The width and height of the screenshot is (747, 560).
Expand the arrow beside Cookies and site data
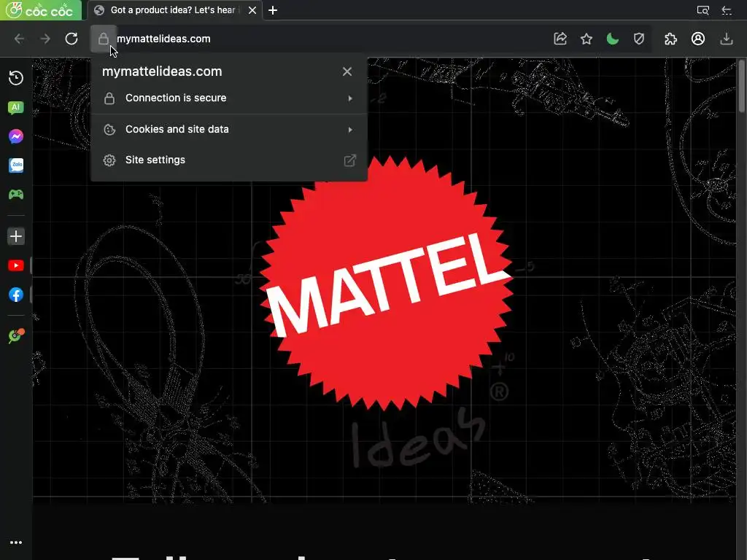tap(350, 130)
